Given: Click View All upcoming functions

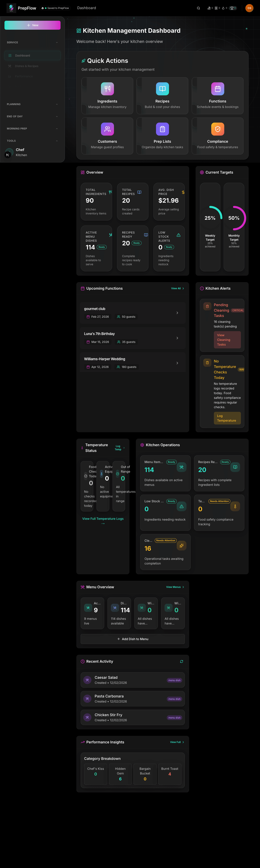Looking at the screenshot, I should [178, 288].
